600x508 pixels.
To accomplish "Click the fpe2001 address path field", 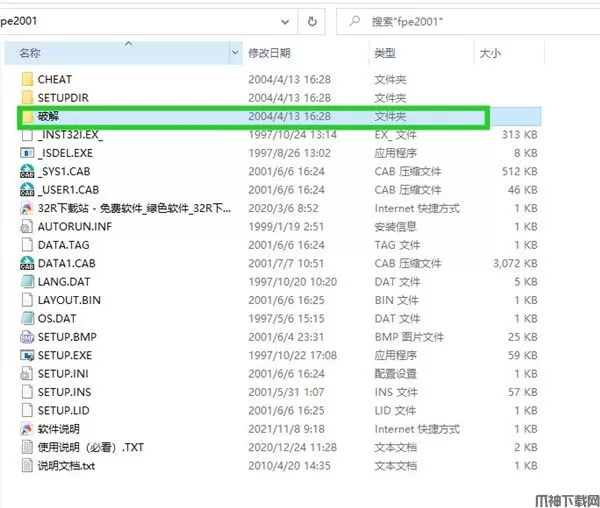I will point(148,21).
